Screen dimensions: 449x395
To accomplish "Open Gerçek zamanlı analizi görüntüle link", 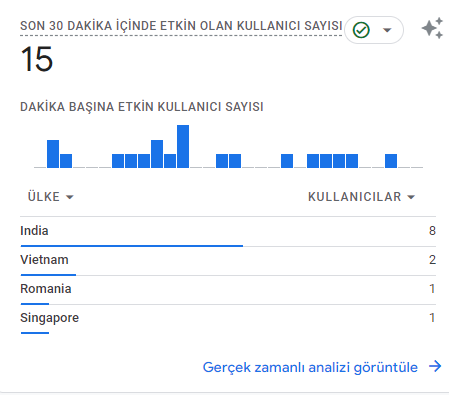I will [x=310, y=367].
